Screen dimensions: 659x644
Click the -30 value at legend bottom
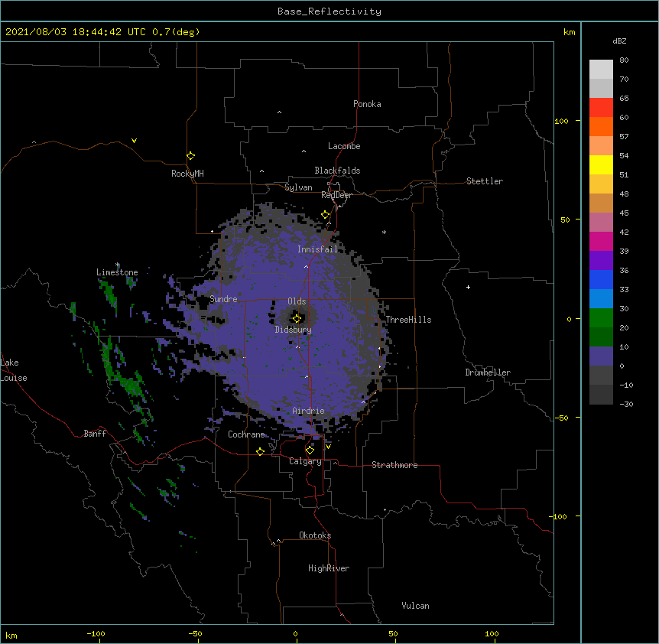pyautogui.click(x=626, y=404)
